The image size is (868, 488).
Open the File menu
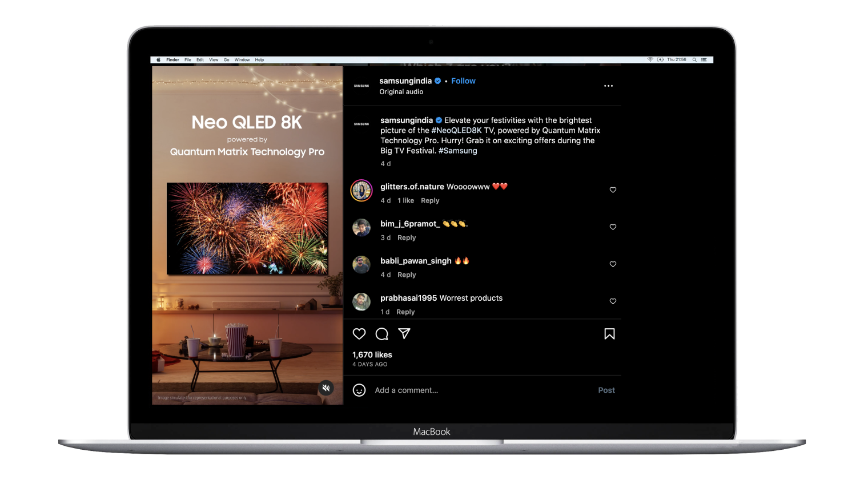click(x=187, y=59)
